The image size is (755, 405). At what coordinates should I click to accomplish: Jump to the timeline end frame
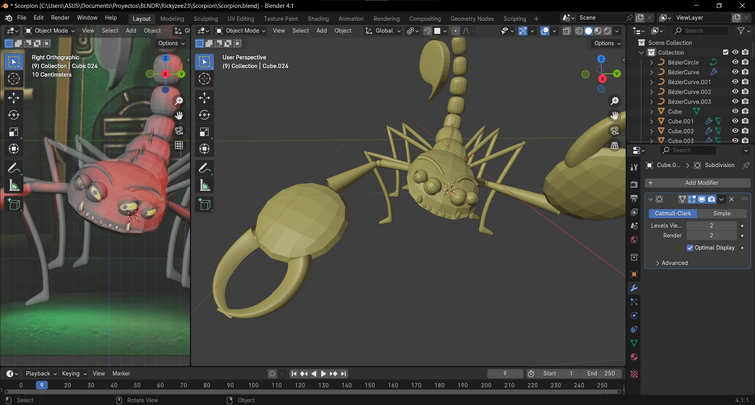pos(343,374)
